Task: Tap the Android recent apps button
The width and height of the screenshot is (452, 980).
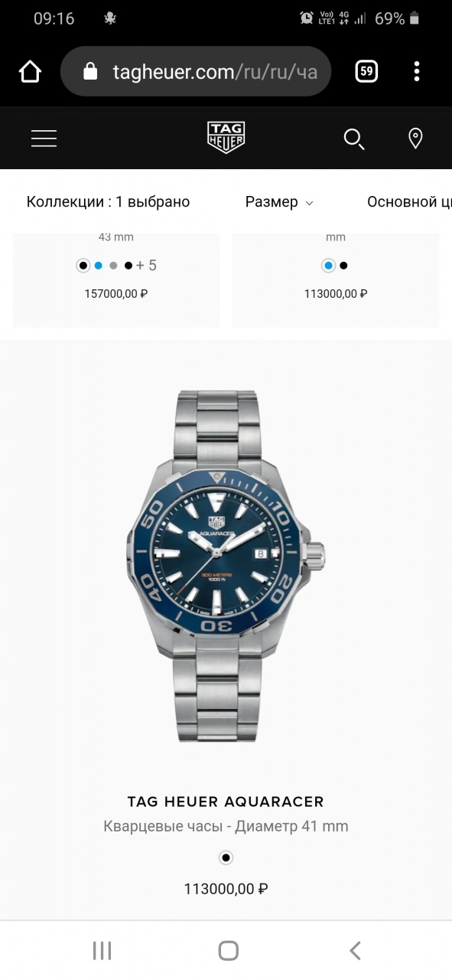Action: click(102, 951)
